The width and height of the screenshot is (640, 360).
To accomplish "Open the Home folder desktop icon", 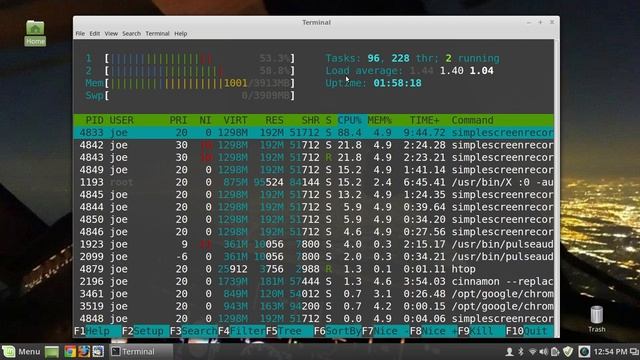I will [35, 33].
